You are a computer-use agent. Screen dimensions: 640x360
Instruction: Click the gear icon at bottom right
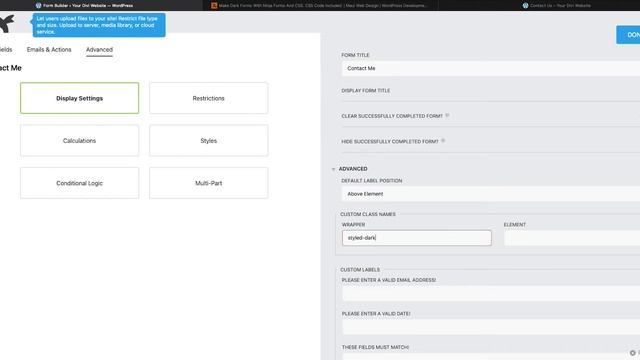[x=632, y=353]
